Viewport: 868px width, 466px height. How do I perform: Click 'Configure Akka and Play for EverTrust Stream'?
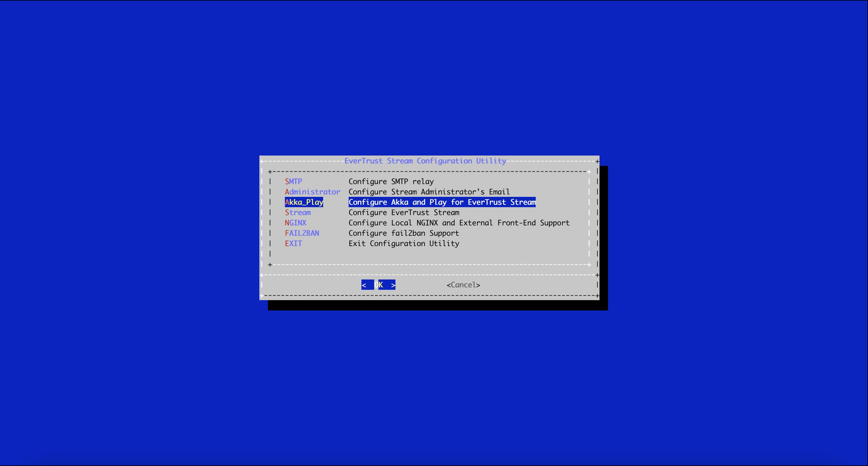click(x=442, y=202)
